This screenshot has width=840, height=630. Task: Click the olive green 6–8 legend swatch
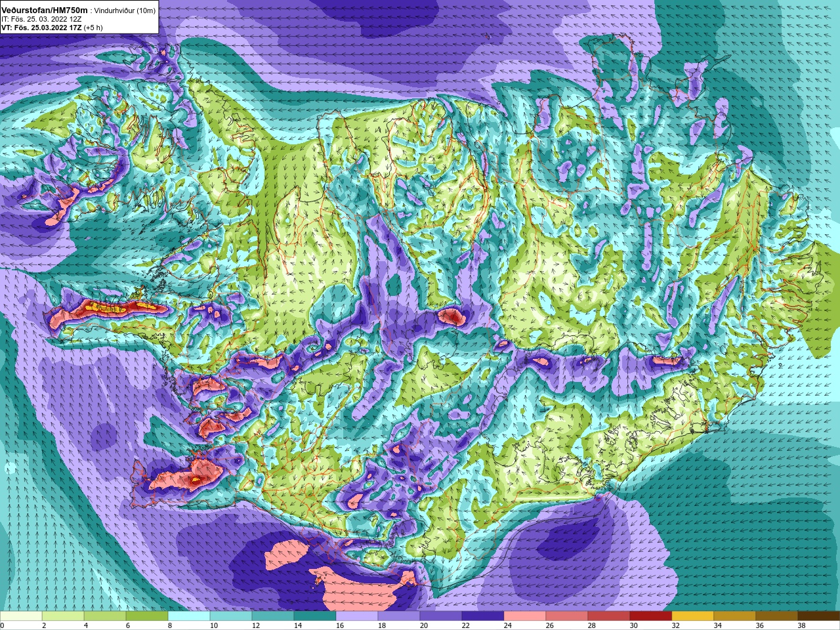(147, 616)
